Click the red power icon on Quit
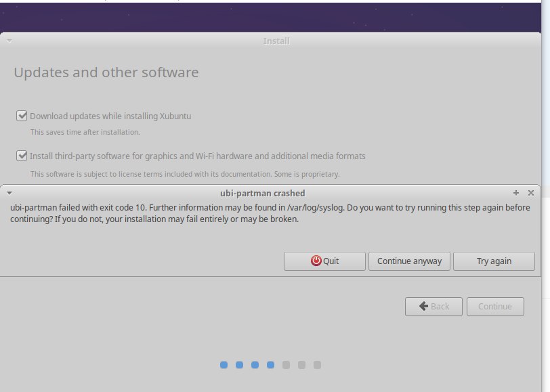 pyautogui.click(x=316, y=261)
